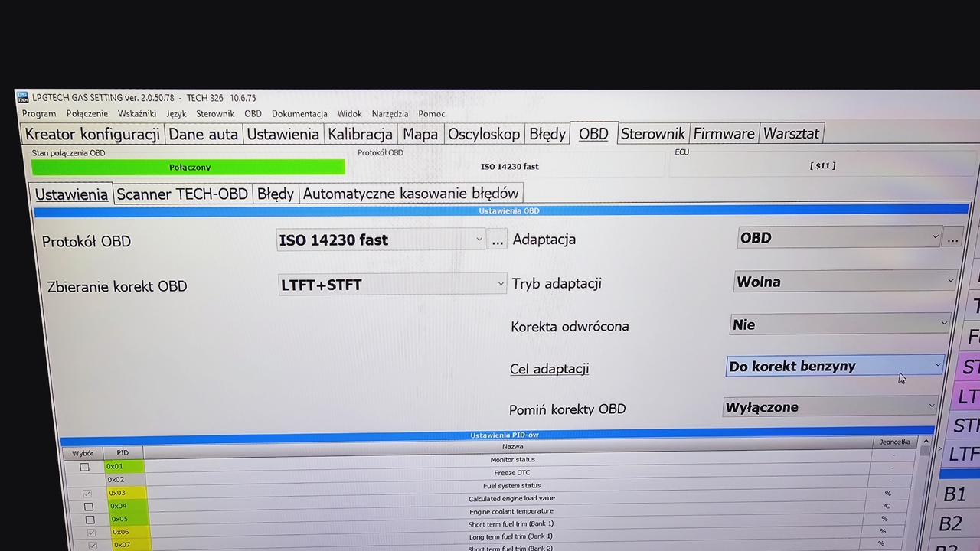Click the LPGTECH logo in the title bar
980x551 pixels.
point(22,97)
